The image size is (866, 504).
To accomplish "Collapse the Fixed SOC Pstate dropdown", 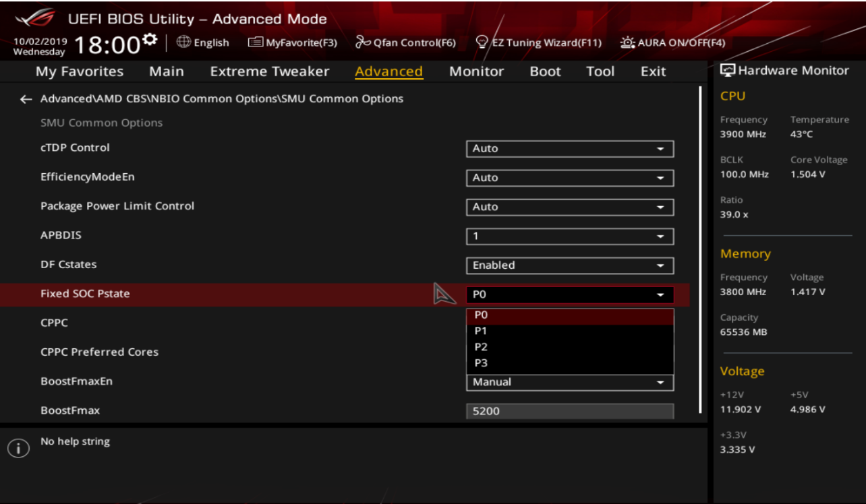I will [x=570, y=294].
